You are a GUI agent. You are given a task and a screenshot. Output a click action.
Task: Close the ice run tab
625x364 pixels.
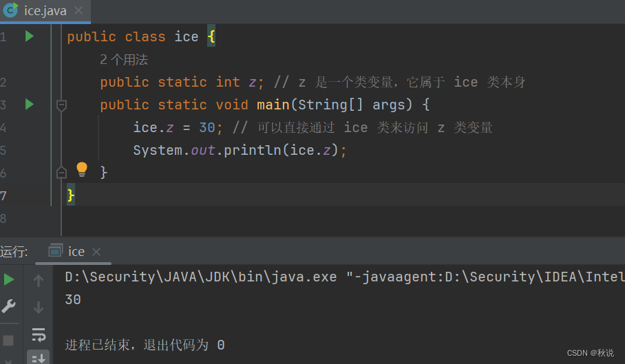click(x=96, y=252)
